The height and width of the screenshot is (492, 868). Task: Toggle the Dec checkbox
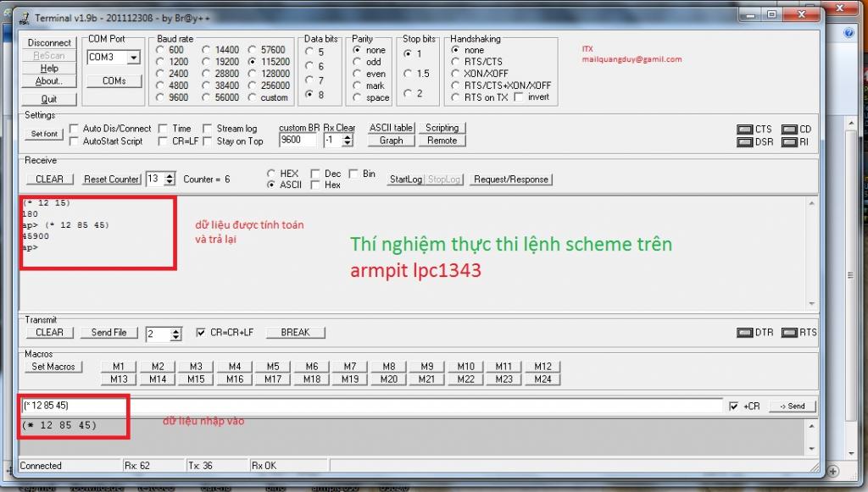coord(315,174)
